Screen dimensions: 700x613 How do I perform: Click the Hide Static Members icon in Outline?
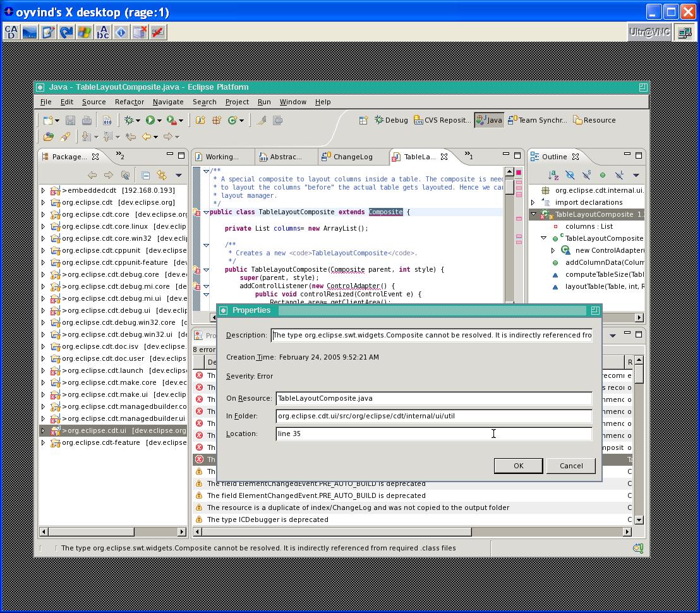point(586,175)
